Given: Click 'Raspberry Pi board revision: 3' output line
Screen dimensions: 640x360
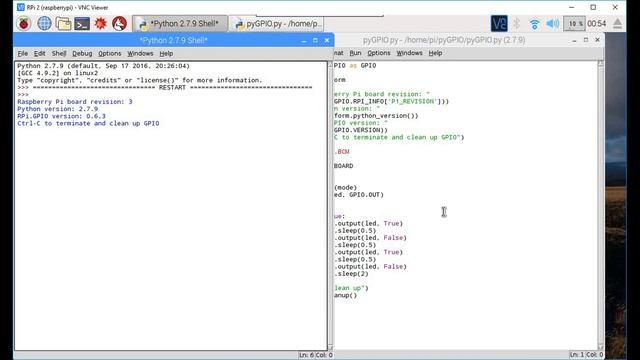Looking at the screenshot, I should [75, 102].
